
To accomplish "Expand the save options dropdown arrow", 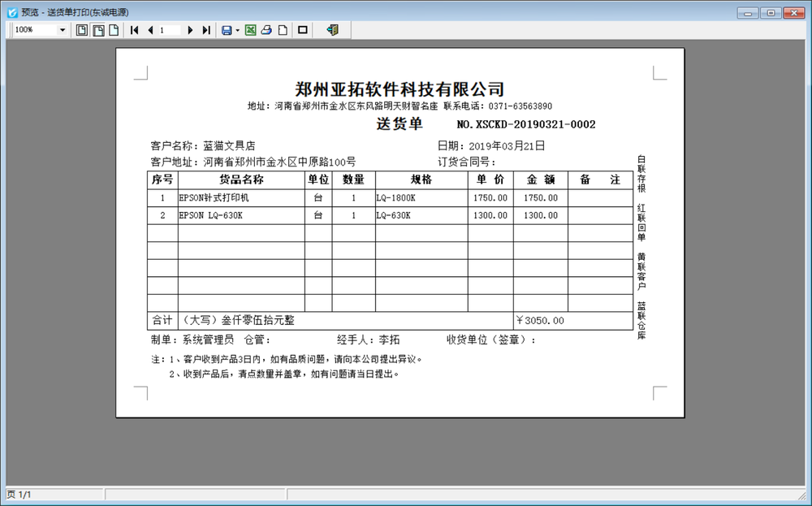I will (237, 30).
